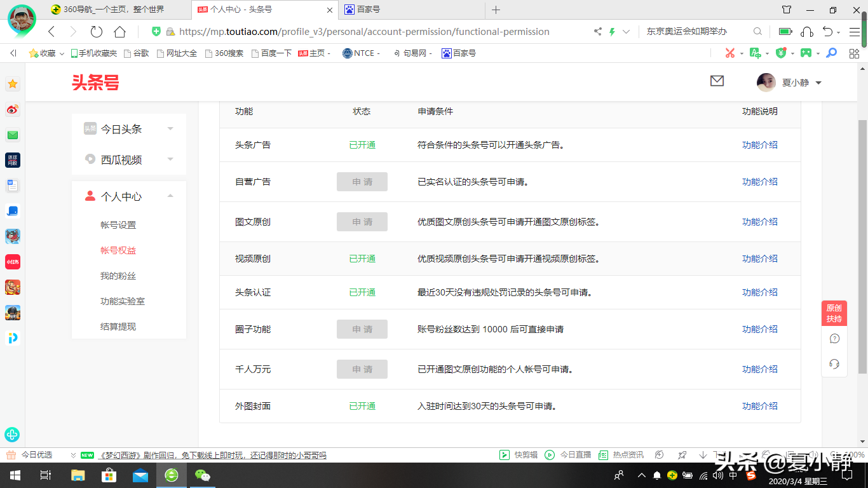Viewport: 868px width, 488px height.
Task: Click 申请 button for 千人万元
Action: click(x=362, y=369)
